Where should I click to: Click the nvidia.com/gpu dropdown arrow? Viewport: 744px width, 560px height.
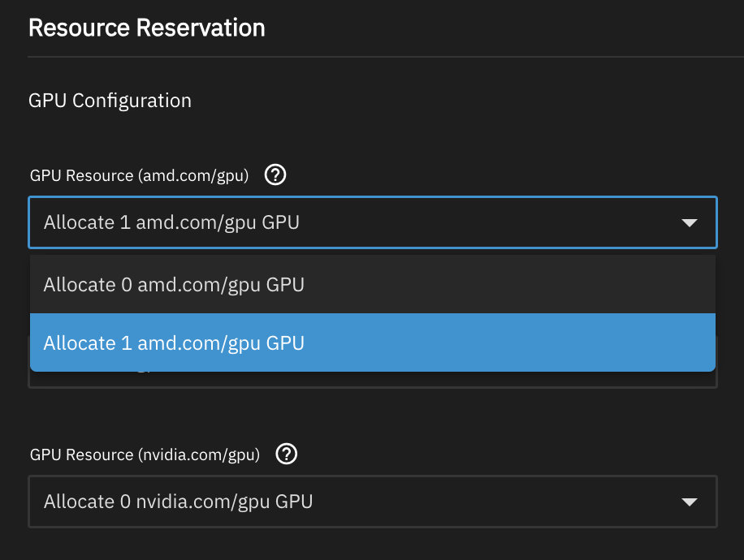point(689,502)
